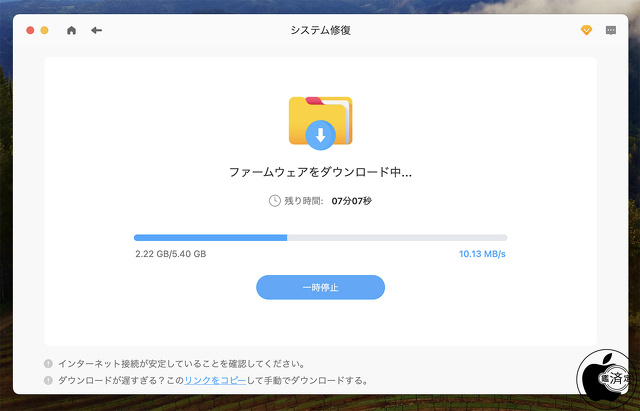Close the window with red button
Screen dimensions: 640x411
click(x=30, y=30)
